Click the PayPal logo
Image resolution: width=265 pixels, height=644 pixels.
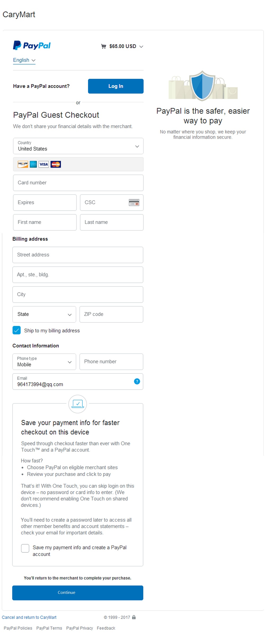click(x=32, y=45)
